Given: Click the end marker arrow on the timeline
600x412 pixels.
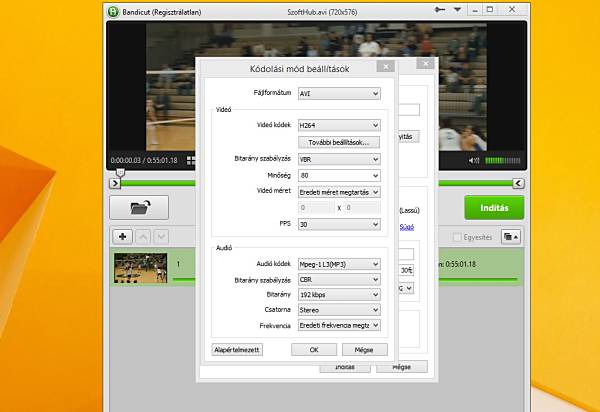Looking at the screenshot, I should (518, 183).
